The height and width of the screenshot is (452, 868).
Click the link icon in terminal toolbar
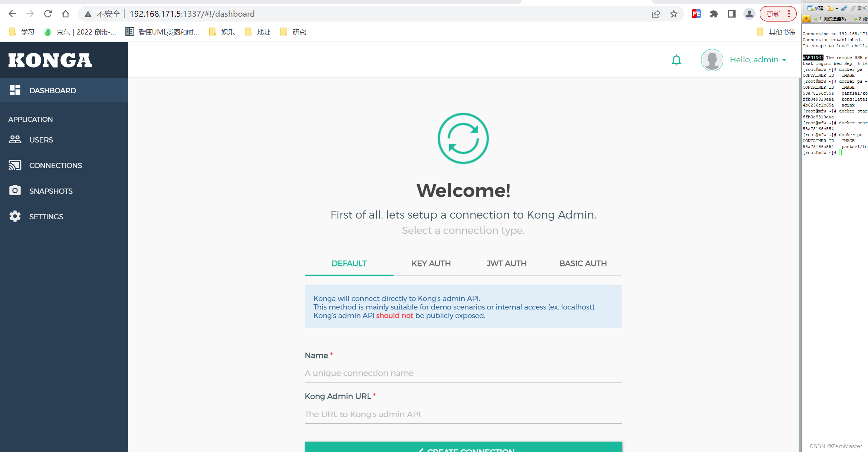pyautogui.click(x=844, y=8)
